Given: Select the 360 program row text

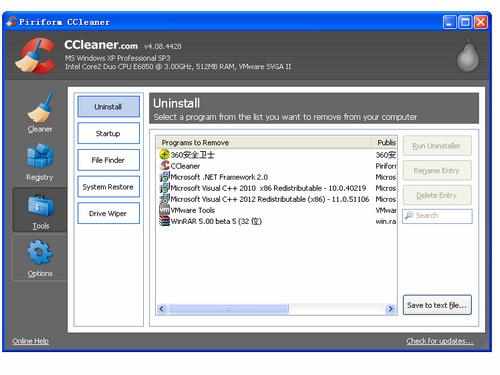Looking at the screenshot, I should pyautogui.click(x=193, y=155).
